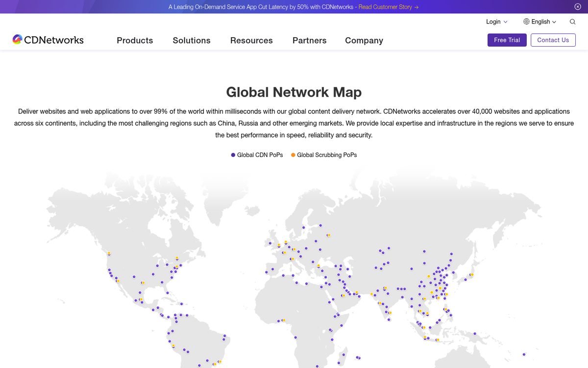
Task: Click the purple Global CDN PoPs legend dot
Action: 233,155
